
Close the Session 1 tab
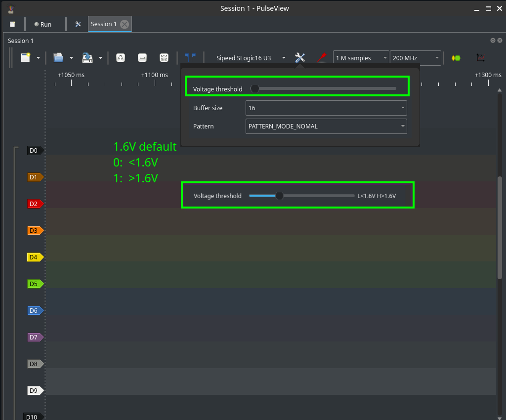125,24
